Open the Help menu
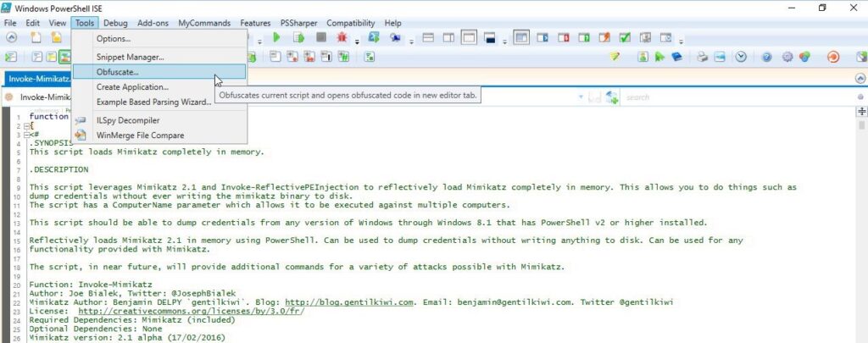 point(392,23)
